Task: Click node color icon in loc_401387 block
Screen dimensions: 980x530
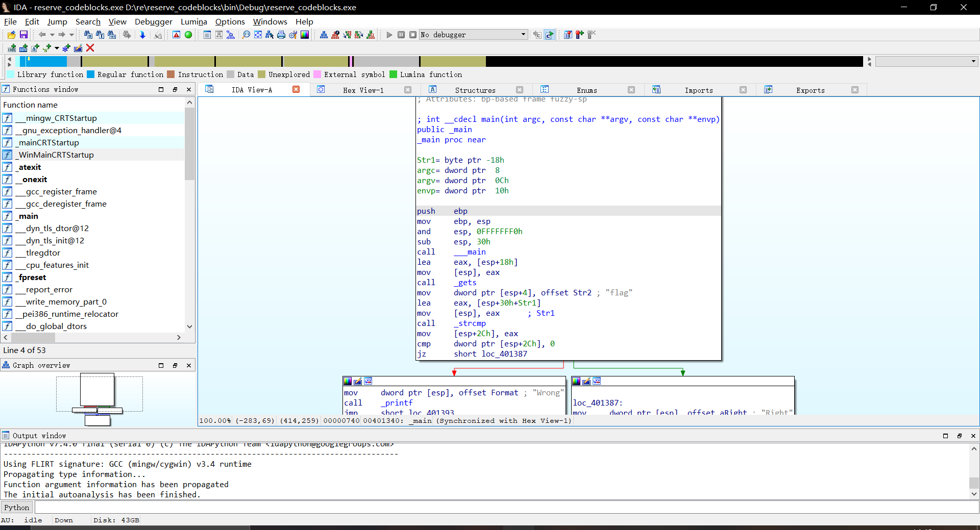Action: point(576,381)
